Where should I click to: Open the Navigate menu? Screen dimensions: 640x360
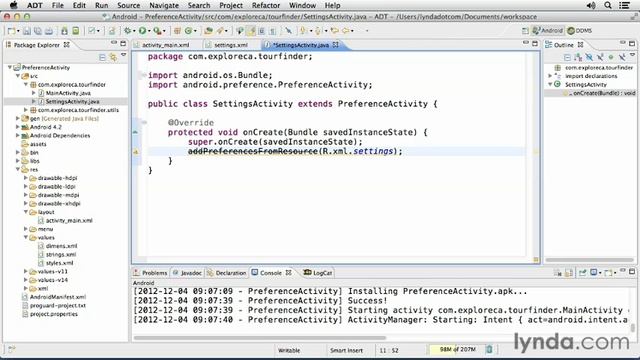click(164, 5)
